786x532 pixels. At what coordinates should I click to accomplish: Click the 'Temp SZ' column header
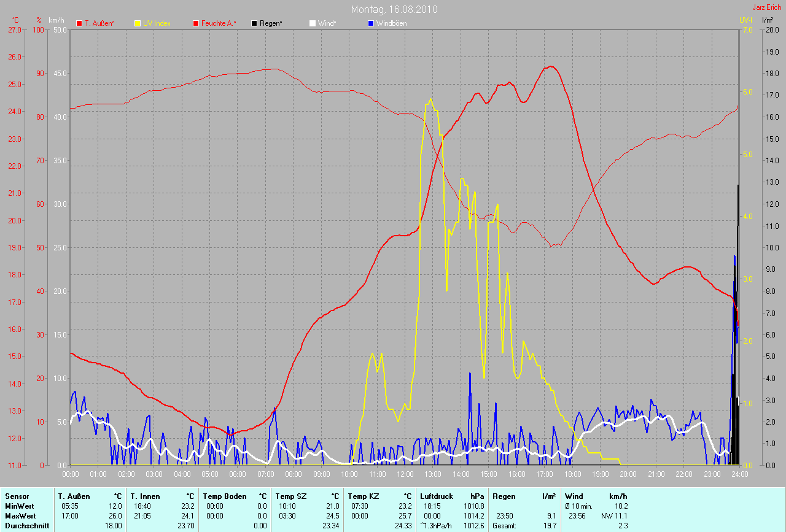pos(290,496)
